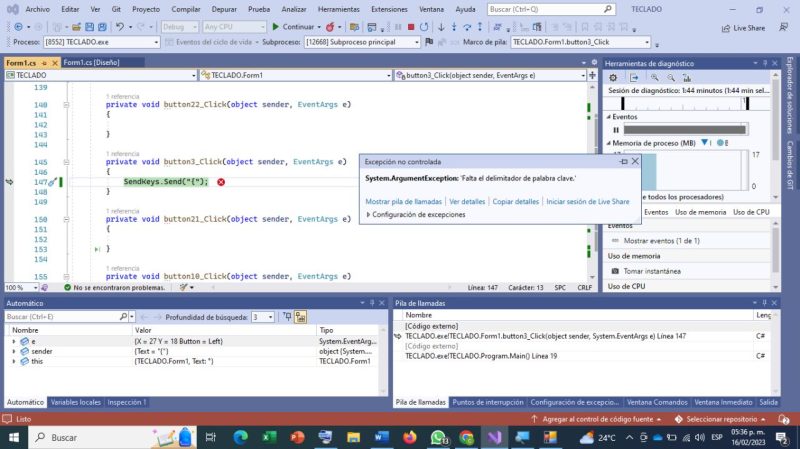Click Mostrar pila de llamadas link
Screen dimensions: 800x449
[403, 201]
